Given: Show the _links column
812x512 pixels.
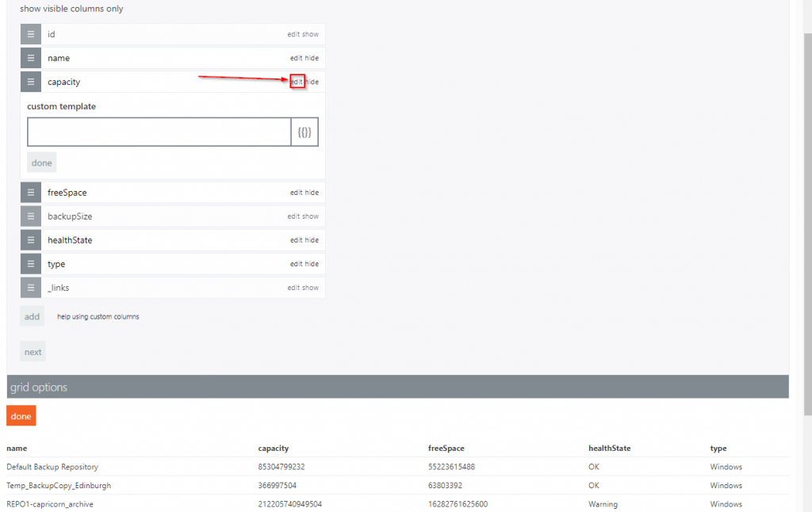Looking at the screenshot, I should click(x=311, y=288).
